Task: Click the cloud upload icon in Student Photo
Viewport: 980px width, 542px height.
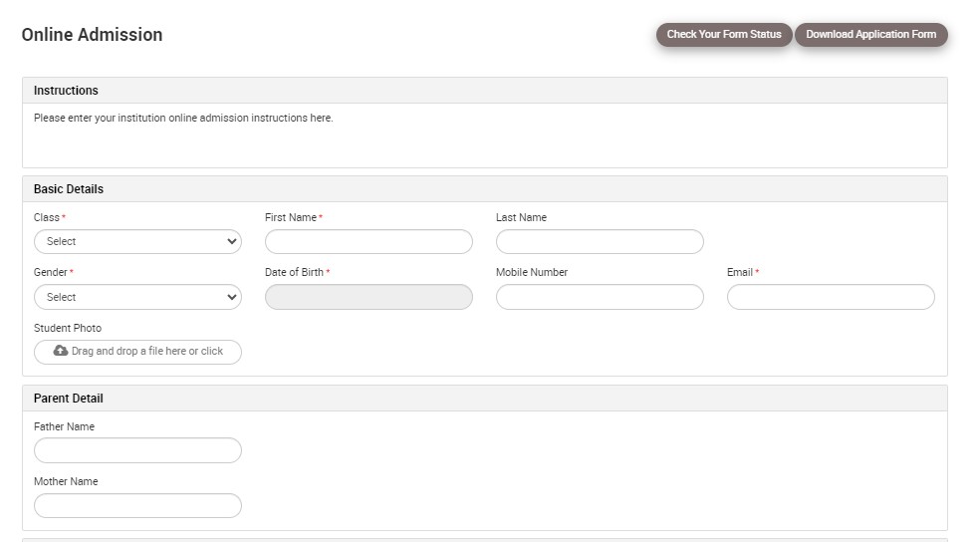Action: click(x=61, y=351)
